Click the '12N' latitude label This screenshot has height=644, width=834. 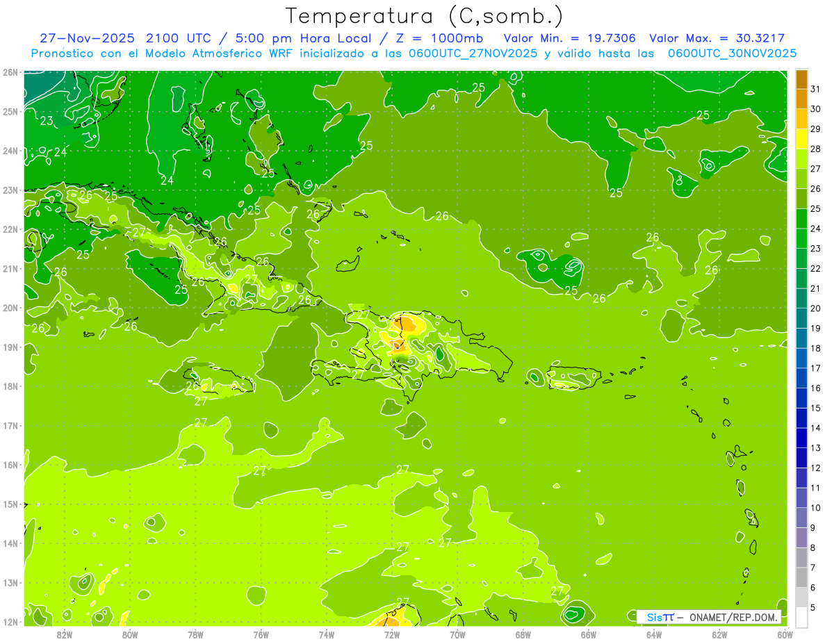point(10,622)
